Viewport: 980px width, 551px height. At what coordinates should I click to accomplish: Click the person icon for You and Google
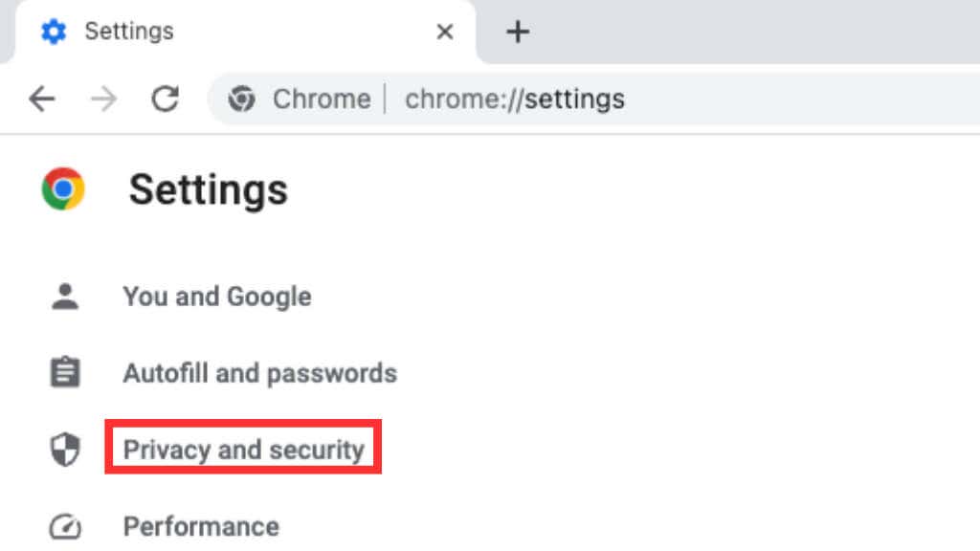click(x=65, y=297)
